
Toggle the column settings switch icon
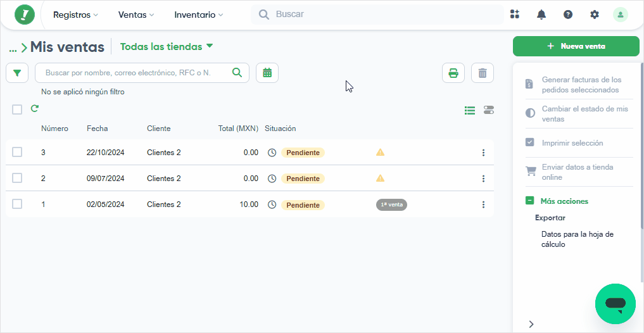coord(489,110)
